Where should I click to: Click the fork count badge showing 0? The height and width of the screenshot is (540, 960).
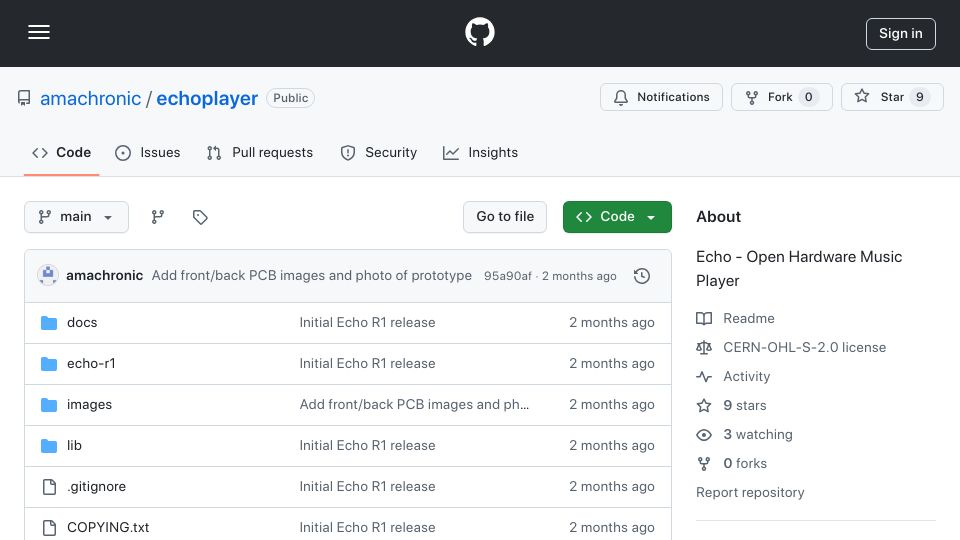808,97
